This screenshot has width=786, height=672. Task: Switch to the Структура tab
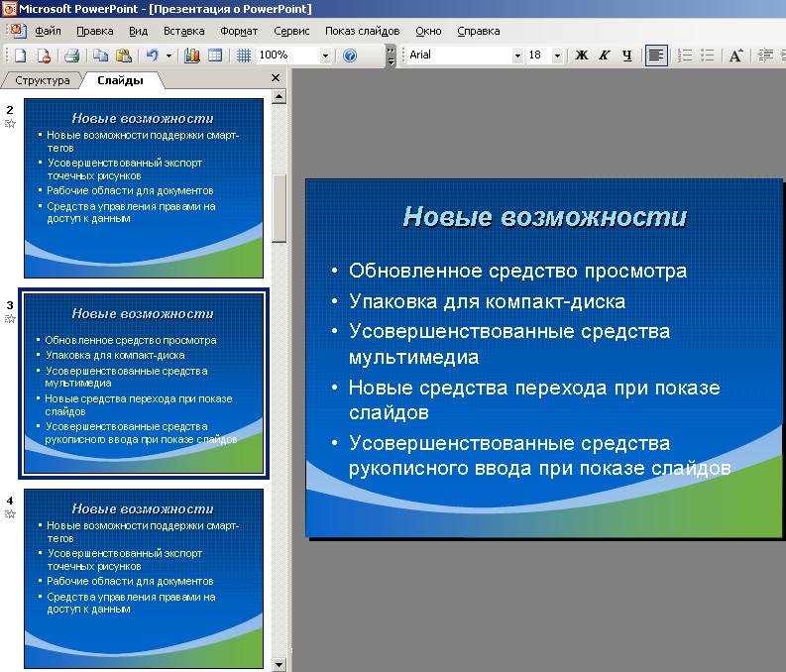[42, 80]
